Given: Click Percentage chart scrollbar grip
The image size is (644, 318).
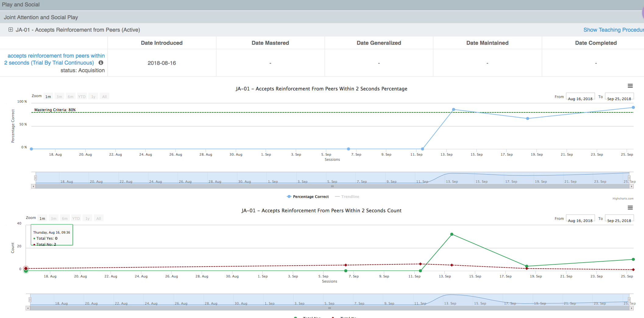Looking at the screenshot, I should [332, 186].
